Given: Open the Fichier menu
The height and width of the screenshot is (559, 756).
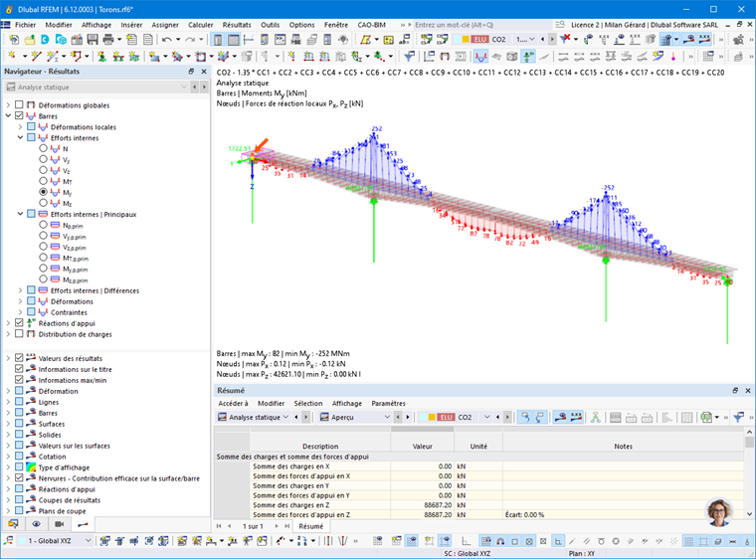Looking at the screenshot, I should [25, 25].
